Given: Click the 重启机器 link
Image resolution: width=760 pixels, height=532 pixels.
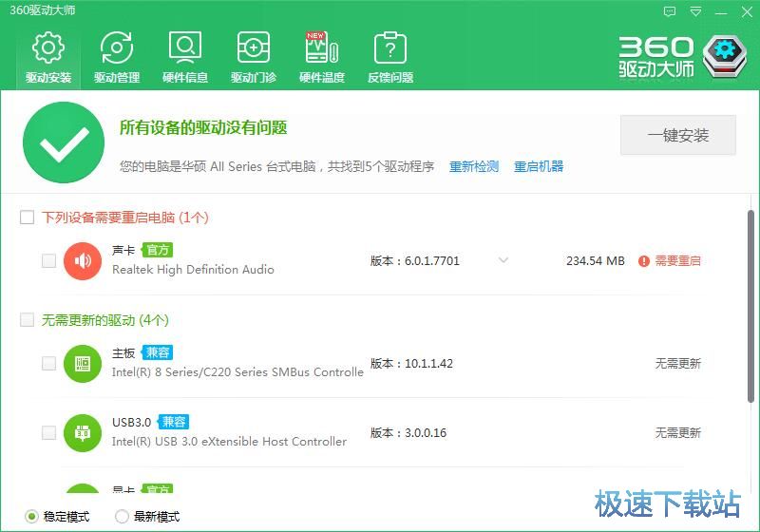Looking at the screenshot, I should point(539,166).
